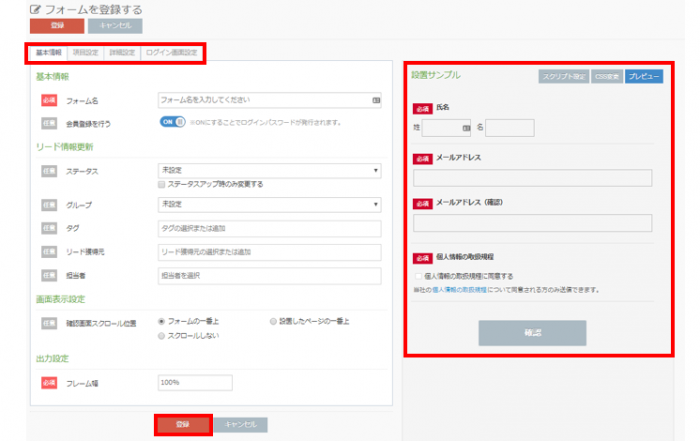Click the フレーム幅 input field

click(195, 382)
